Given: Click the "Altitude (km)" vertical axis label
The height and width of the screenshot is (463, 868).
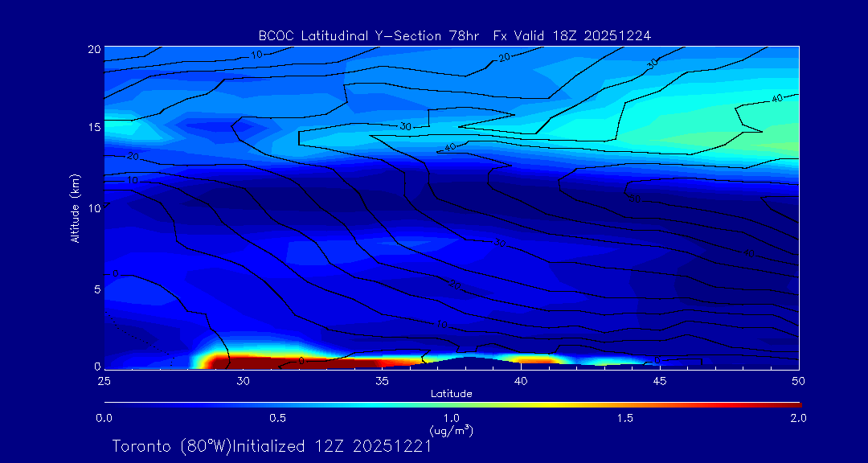Looking at the screenshot, I should tap(75, 208).
